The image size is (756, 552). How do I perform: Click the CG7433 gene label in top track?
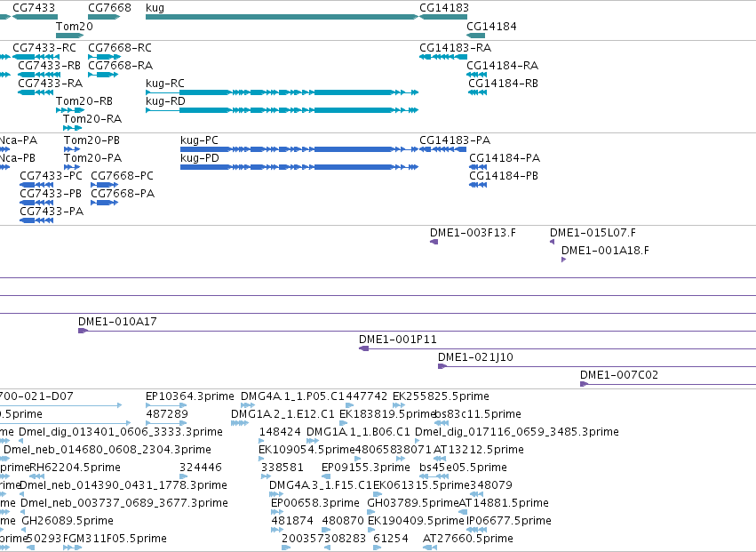tap(34, 8)
